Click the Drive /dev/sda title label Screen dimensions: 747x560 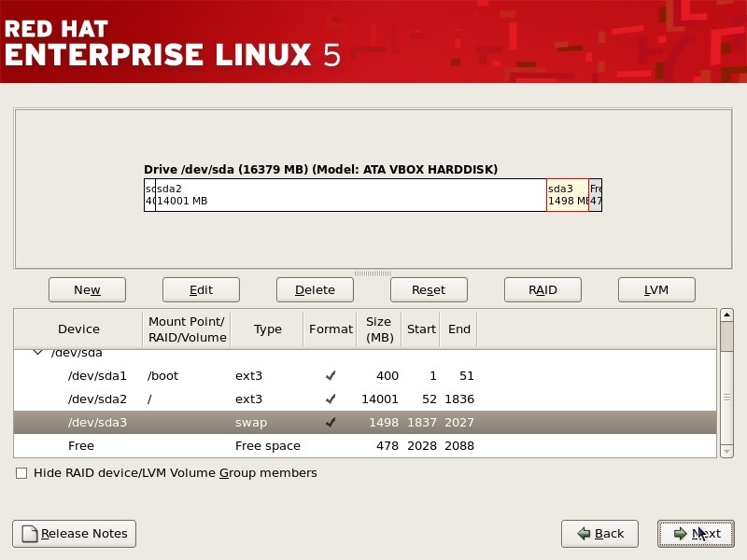point(320,170)
